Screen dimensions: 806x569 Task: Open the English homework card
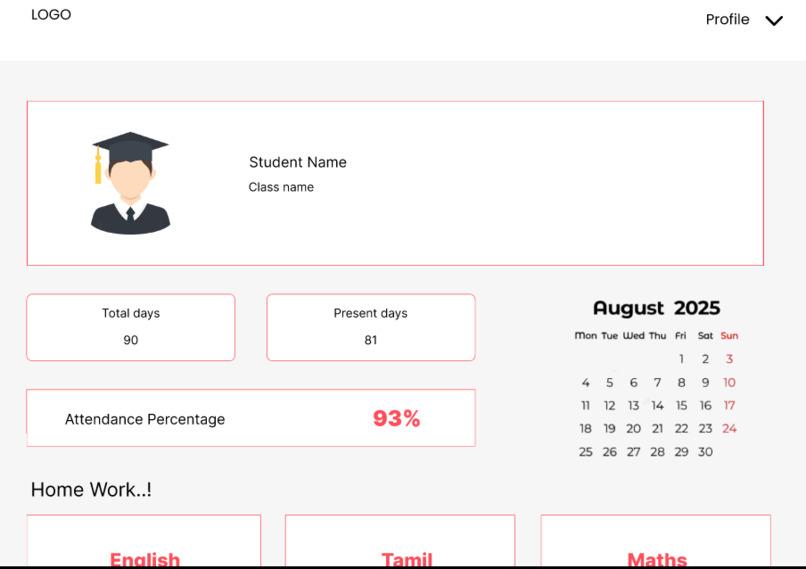[x=144, y=540]
